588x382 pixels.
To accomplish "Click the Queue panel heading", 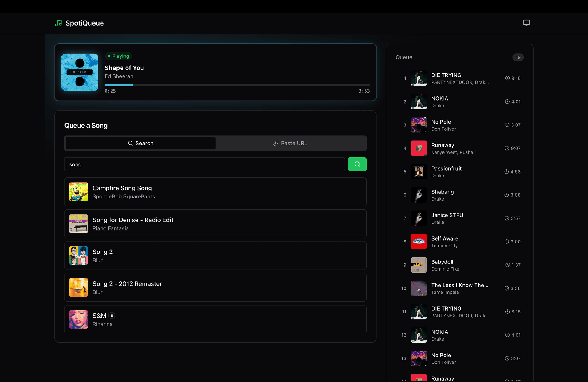I will click(404, 57).
